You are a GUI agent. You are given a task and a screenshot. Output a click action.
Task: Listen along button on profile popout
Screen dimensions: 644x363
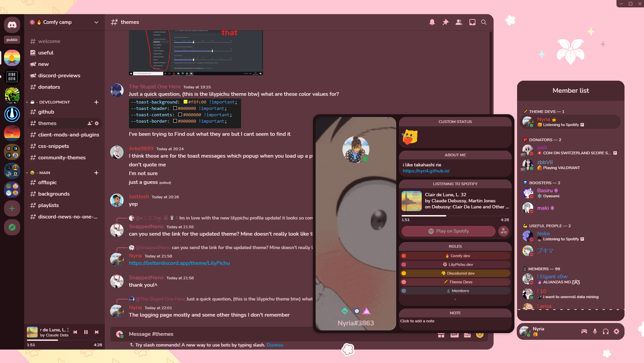pyautogui.click(x=504, y=231)
